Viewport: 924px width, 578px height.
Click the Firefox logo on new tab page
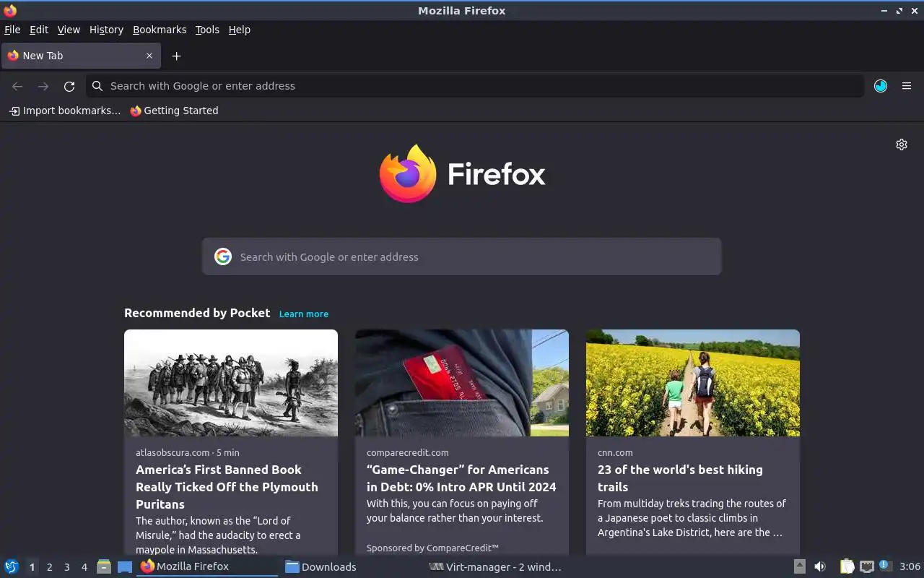tap(462, 173)
